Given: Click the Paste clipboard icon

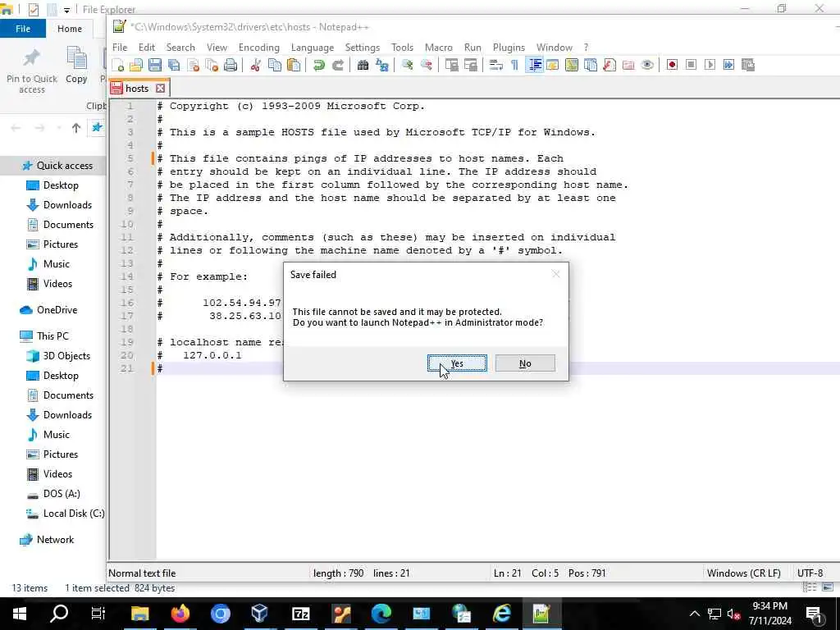Looking at the screenshot, I should tap(294, 66).
